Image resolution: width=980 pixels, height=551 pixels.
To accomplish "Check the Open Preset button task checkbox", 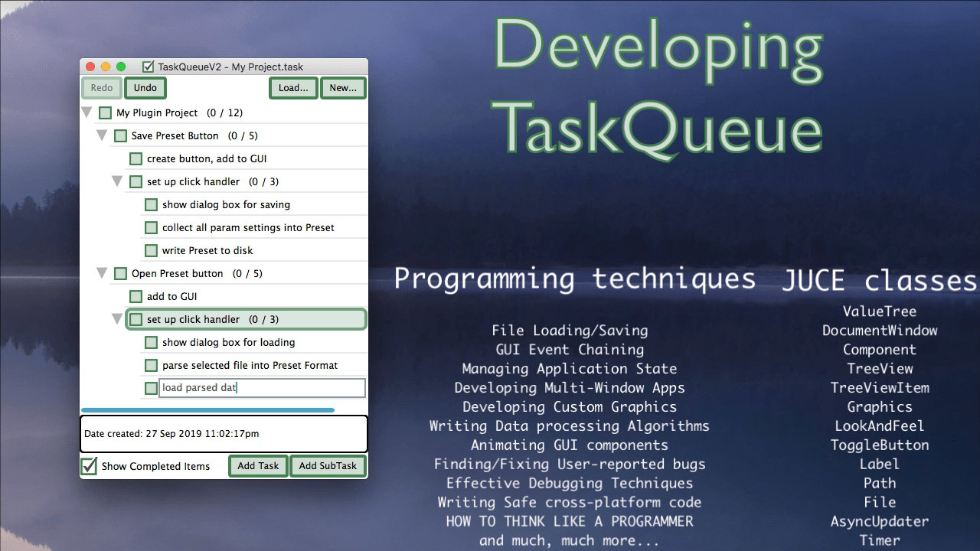I will [120, 274].
